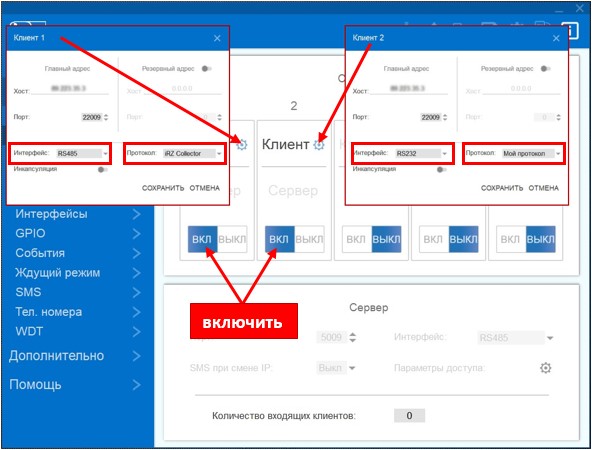Open the Протокол Мой протокол dropdown
Viewport: 592px width, 450px height.
point(531,153)
